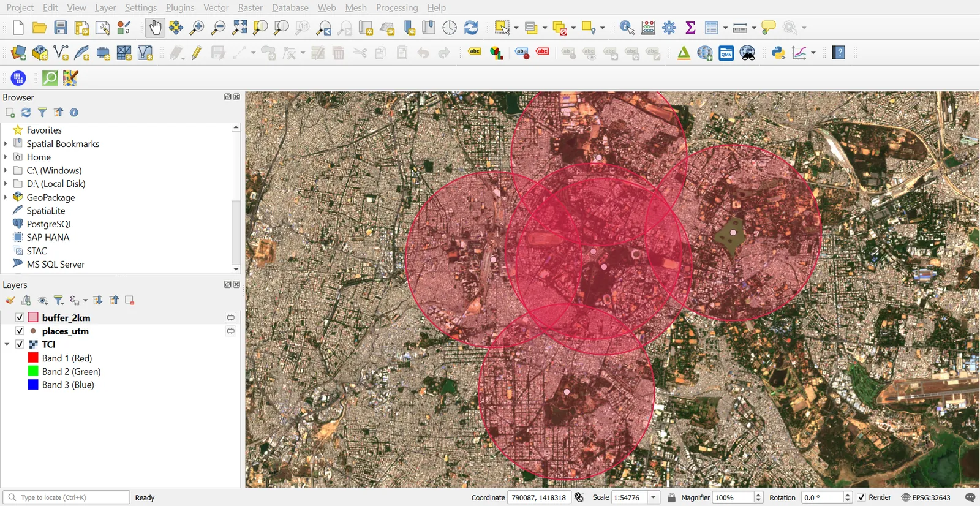Viewport: 980px width, 506px height.
Task: Click the Statistical Summary sigma icon
Action: [x=690, y=28]
